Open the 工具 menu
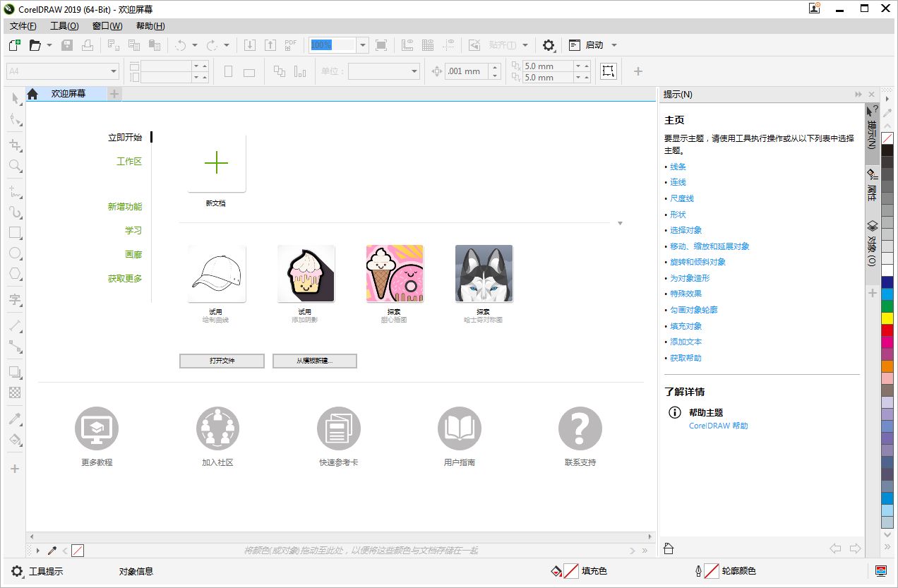 coord(64,25)
